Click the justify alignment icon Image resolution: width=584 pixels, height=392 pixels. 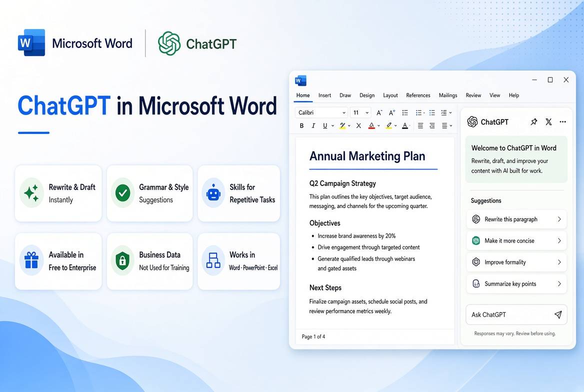point(444,125)
